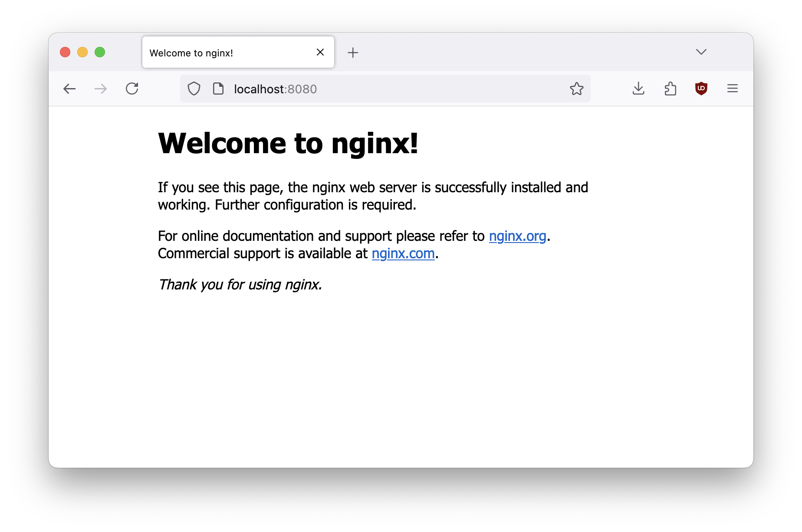Open the tracking protection shield panel
This screenshot has width=802, height=532.
[194, 89]
